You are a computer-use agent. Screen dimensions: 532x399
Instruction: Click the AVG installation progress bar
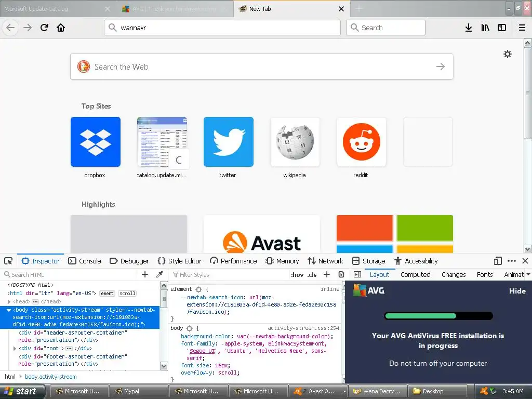coord(438,316)
